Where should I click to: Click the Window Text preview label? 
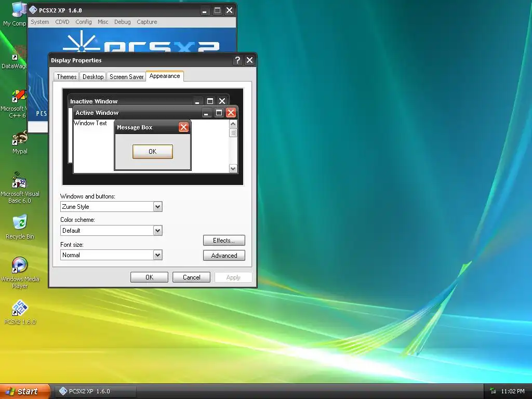[90, 123]
